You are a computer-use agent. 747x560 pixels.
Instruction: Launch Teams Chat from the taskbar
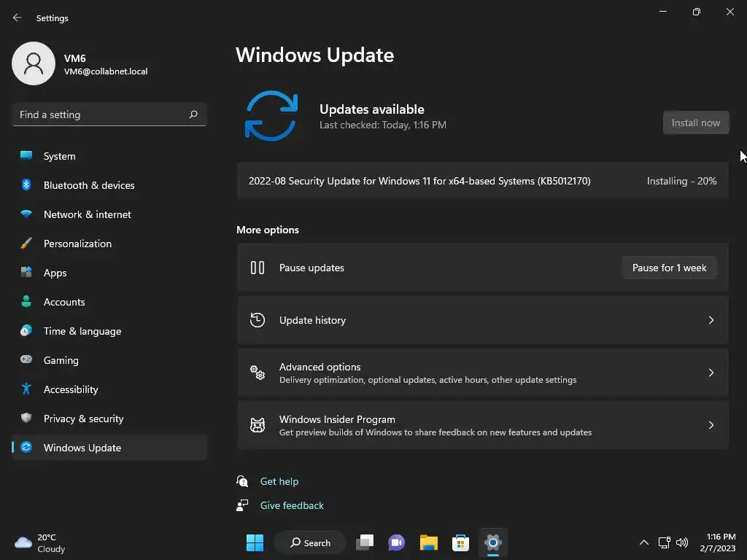396,542
